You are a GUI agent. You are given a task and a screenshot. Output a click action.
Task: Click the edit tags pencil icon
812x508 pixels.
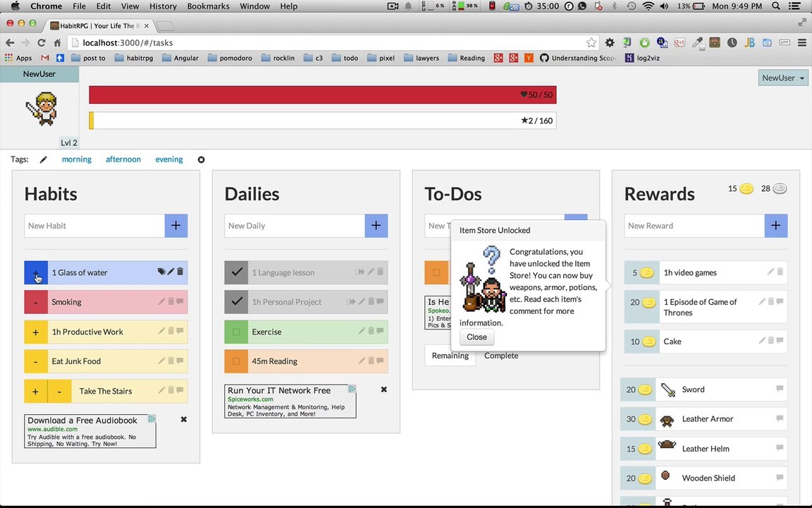tap(44, 159)
